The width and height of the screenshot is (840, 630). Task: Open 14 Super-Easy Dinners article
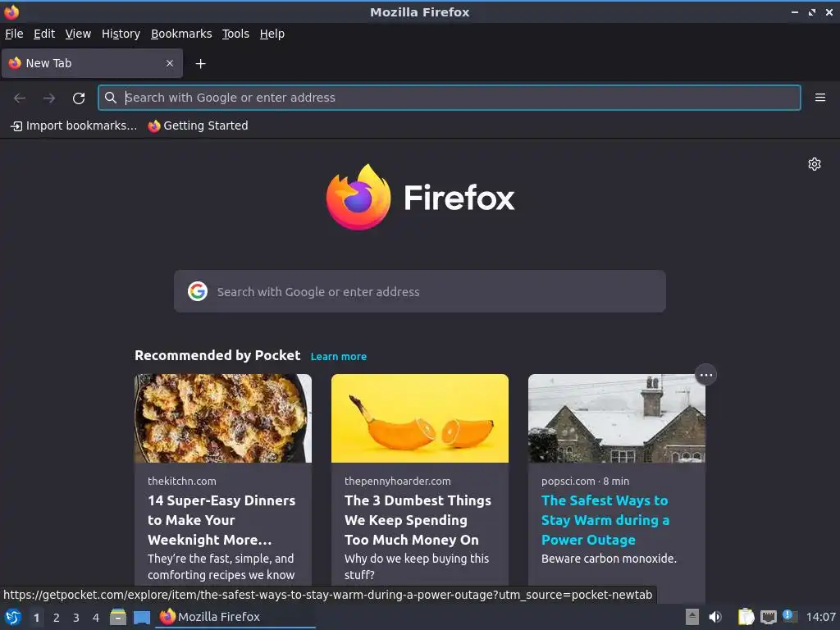221,519
